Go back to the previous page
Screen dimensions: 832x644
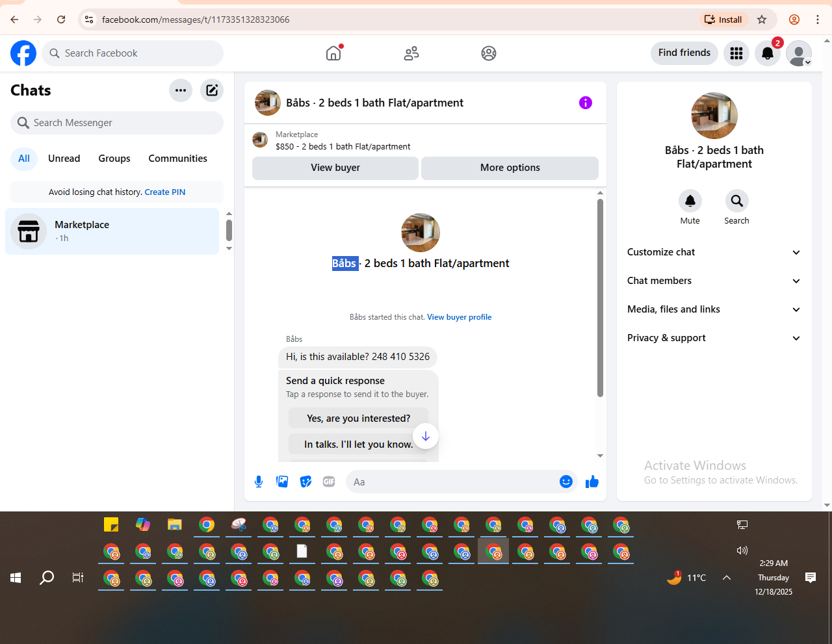point(14,19)
